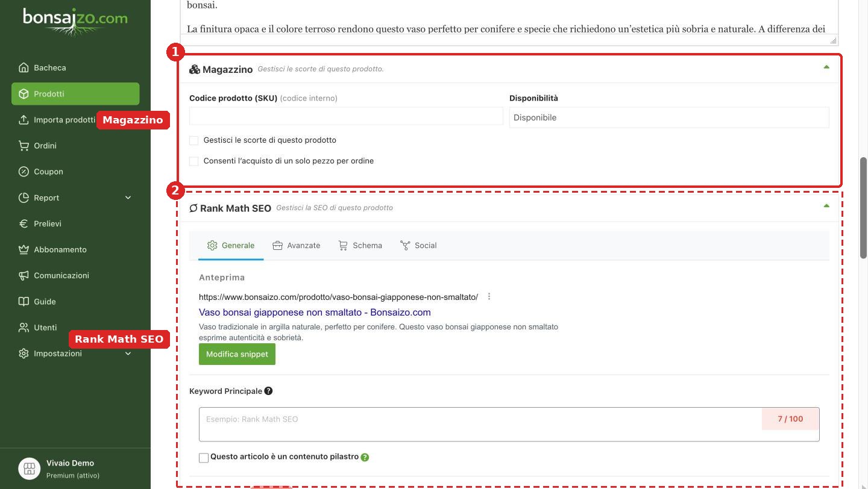Image resolution: width=868 pixels, height=489 pixels.
Task: Open Comunicazioni in the sidebar
Action: coord(61,275)
